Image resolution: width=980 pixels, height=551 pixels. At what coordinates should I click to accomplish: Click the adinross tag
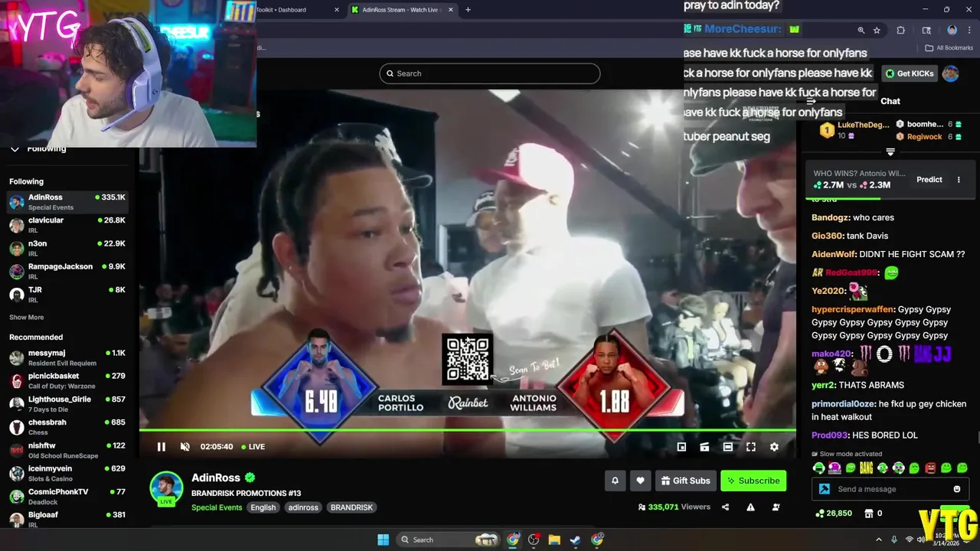point(303,507)
